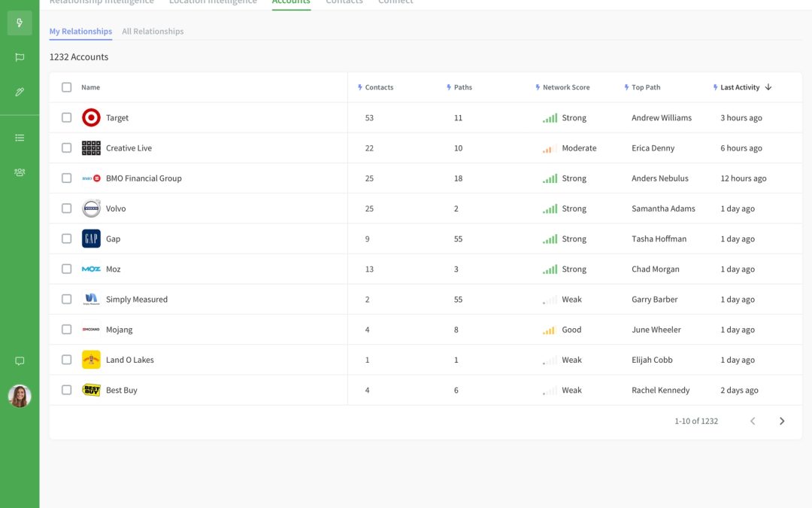Click top path June Wheeler

click(x=656, y=330)
